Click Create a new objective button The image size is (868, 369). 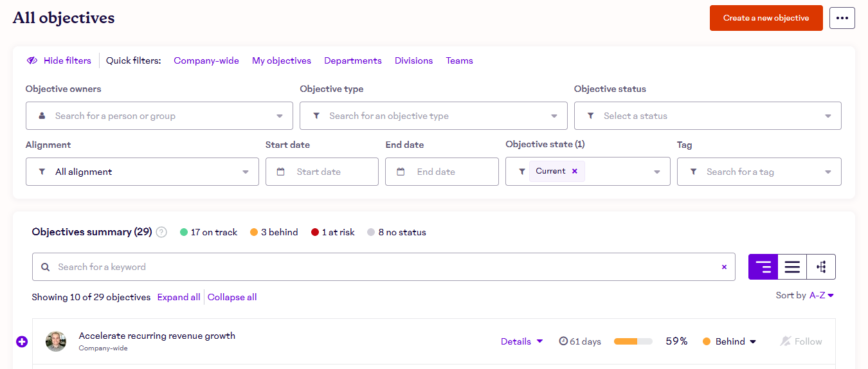point(766,18)
